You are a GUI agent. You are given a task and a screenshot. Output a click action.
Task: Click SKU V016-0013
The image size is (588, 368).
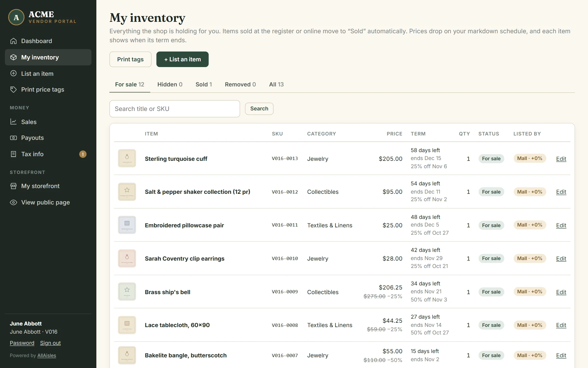(285, 158)
